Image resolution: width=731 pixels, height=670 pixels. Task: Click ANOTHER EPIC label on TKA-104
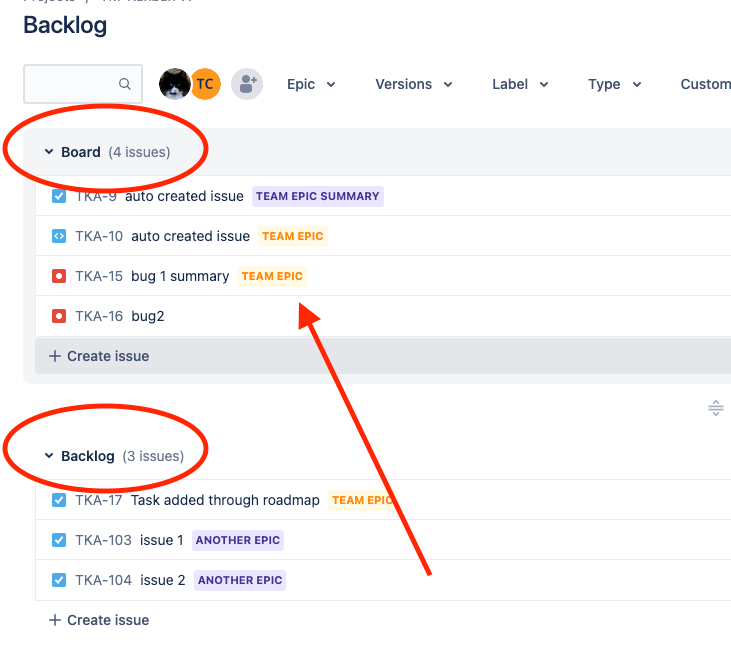point(240,580)
